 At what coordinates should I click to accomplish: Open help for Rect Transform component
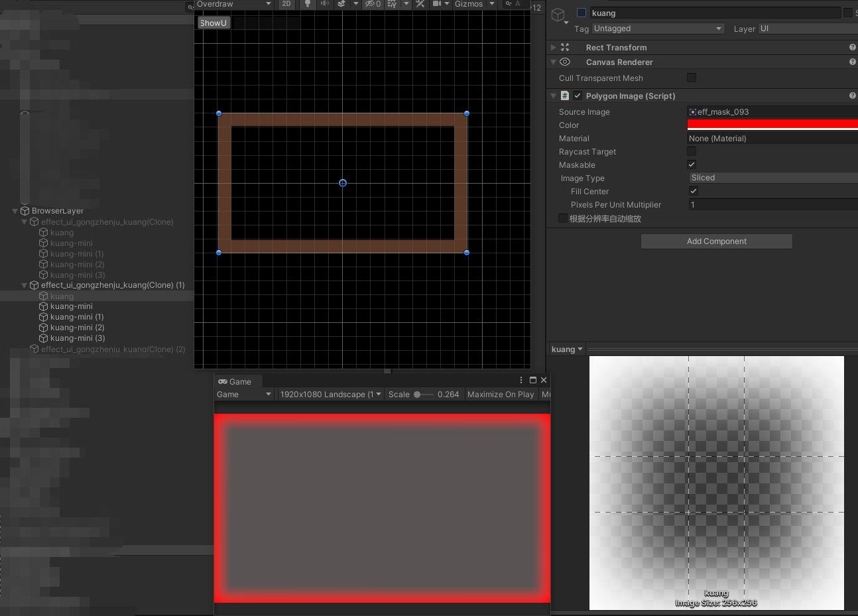(852, 48)
